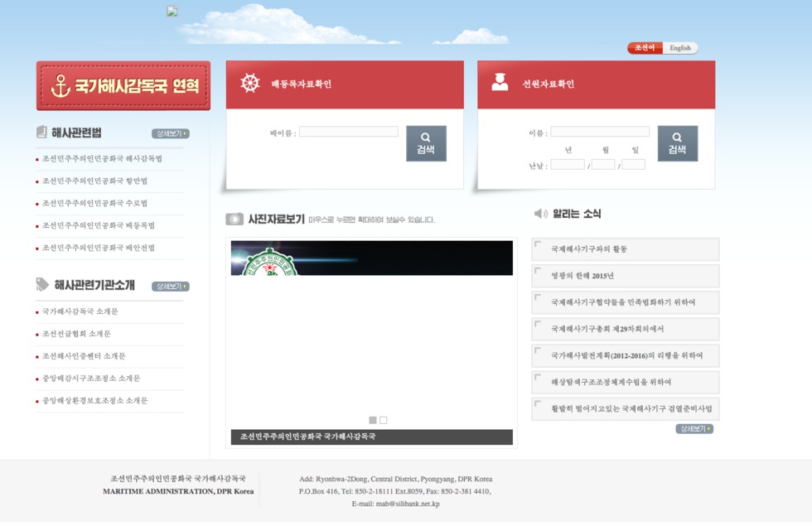
Task: Open 상세보기 next to 해사관련법
Action: [x=171, y=133]
